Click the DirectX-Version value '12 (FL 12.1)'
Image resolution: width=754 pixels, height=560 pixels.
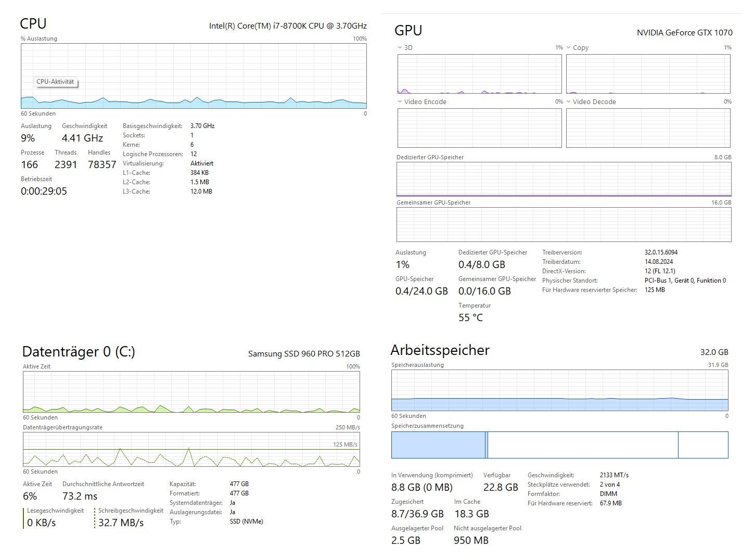tap(660, 271)
